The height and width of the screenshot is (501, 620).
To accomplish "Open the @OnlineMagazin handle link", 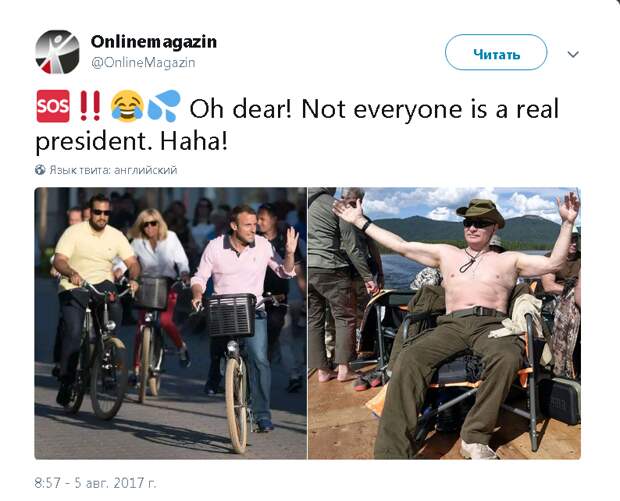I will 143,62.
